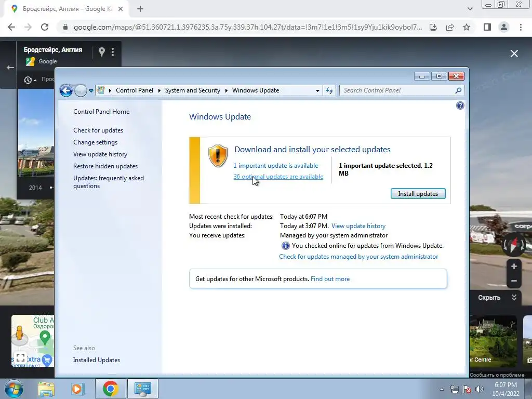Switch to Chrome in taskbar

point(110,389)
